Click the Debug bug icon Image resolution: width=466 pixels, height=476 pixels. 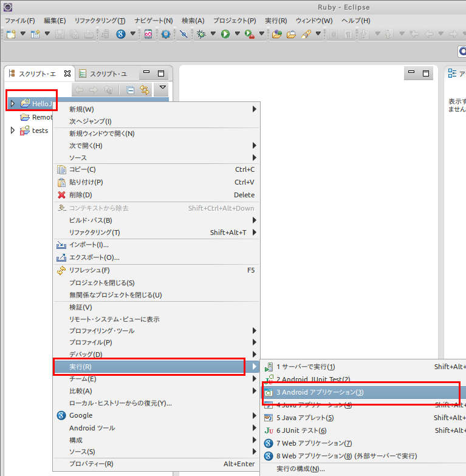coord(200,34)
